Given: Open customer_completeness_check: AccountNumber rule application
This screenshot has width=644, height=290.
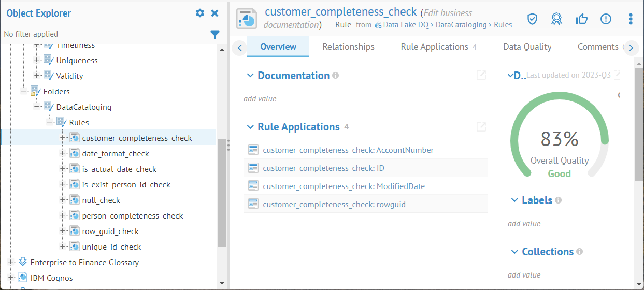Looking at the screenshot, I should pos(348,150).
